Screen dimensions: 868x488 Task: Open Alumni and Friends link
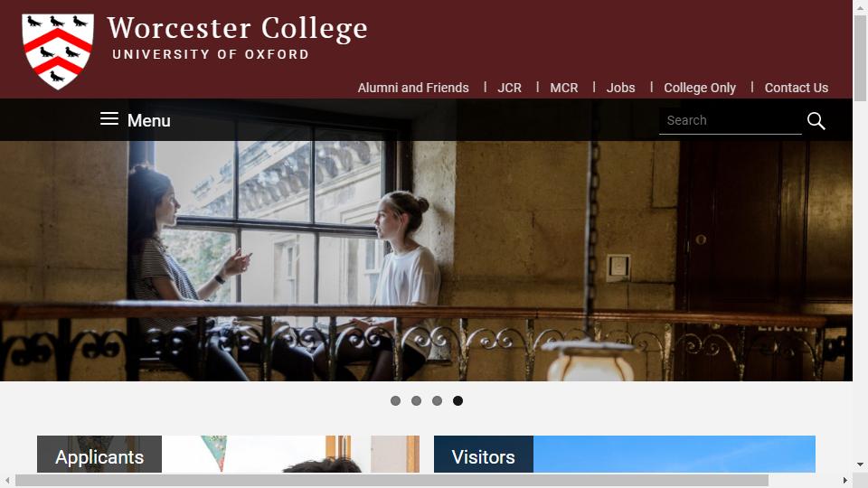413,88
